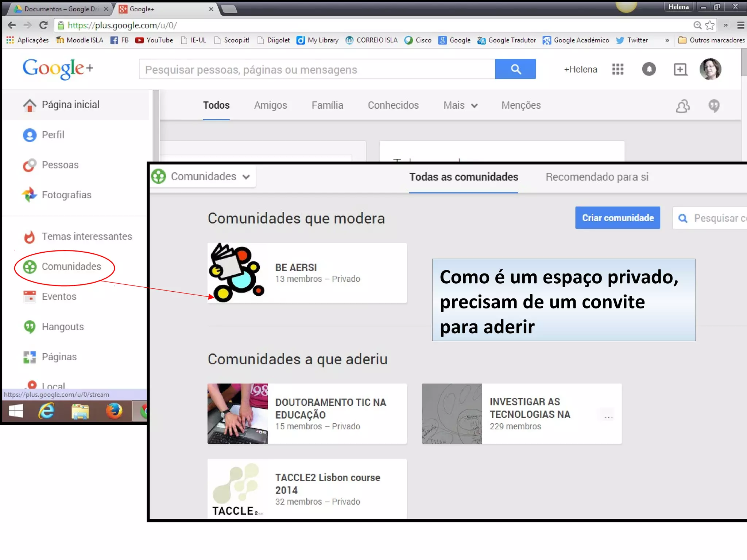Launch Firefox from the taskbar
The width and height of the screenshot is (747, 560).
click(x=114, y=411)
